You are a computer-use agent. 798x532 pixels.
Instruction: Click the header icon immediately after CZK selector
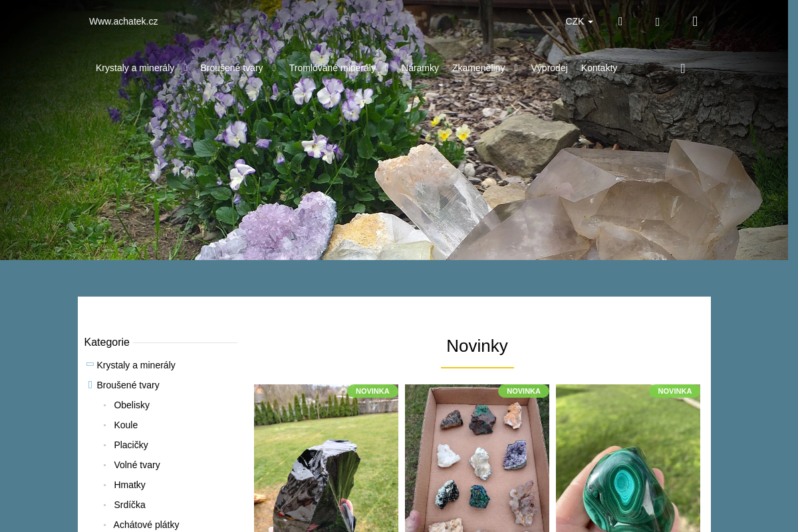coord(620,21)
